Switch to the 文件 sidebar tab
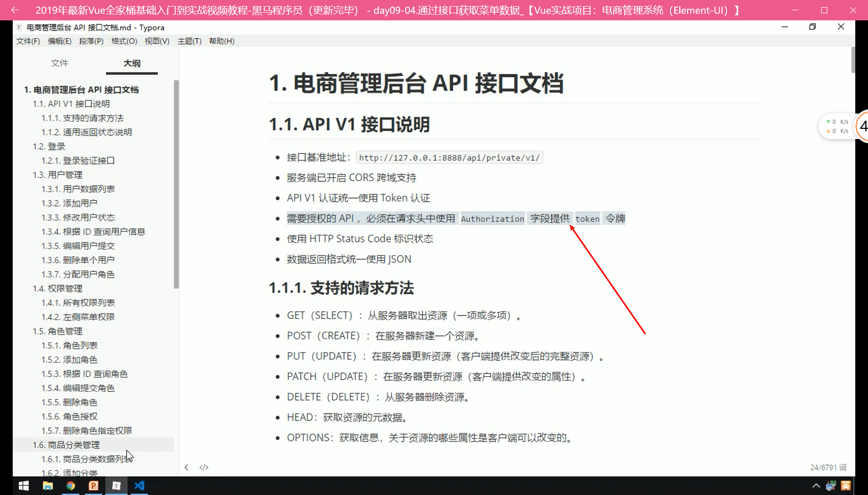This screenshot has height=495, width=868. [x=60, y=63]
